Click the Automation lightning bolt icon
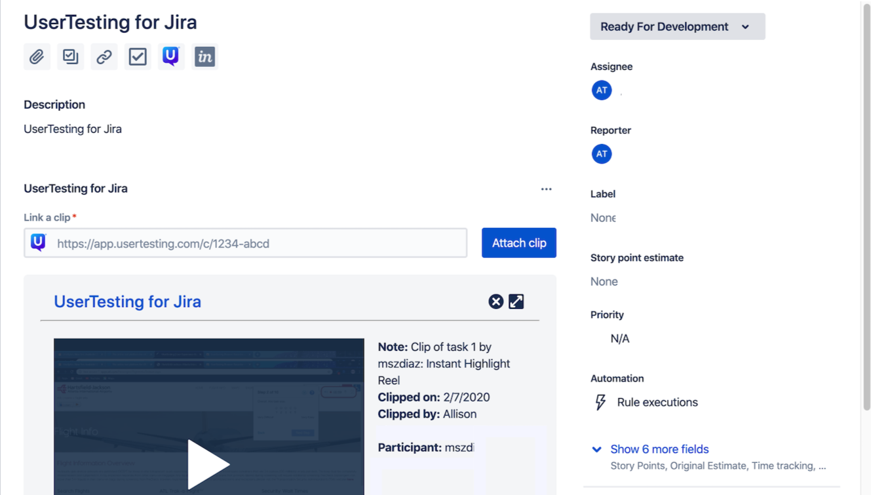The image size is (871, 495). tap(600, 402)
